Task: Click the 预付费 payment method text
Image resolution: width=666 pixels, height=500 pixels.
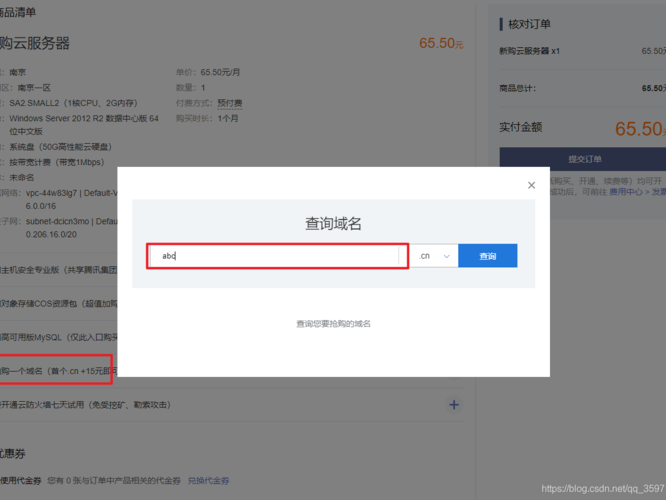Action: 230,103
